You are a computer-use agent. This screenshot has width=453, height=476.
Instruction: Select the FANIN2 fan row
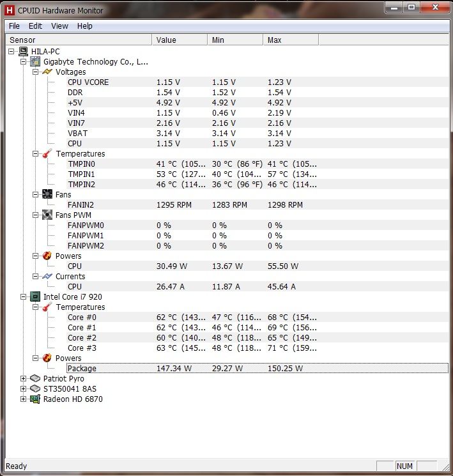point(257,205)
